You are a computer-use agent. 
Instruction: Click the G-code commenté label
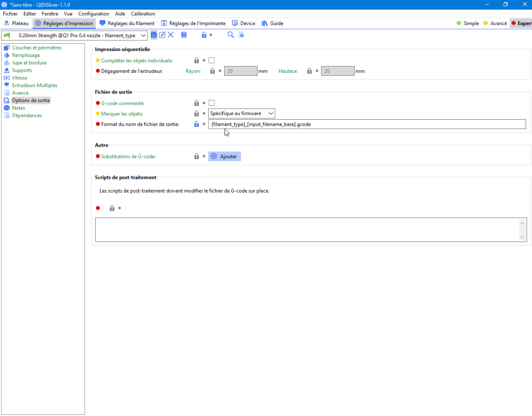(x=122, y=103)
